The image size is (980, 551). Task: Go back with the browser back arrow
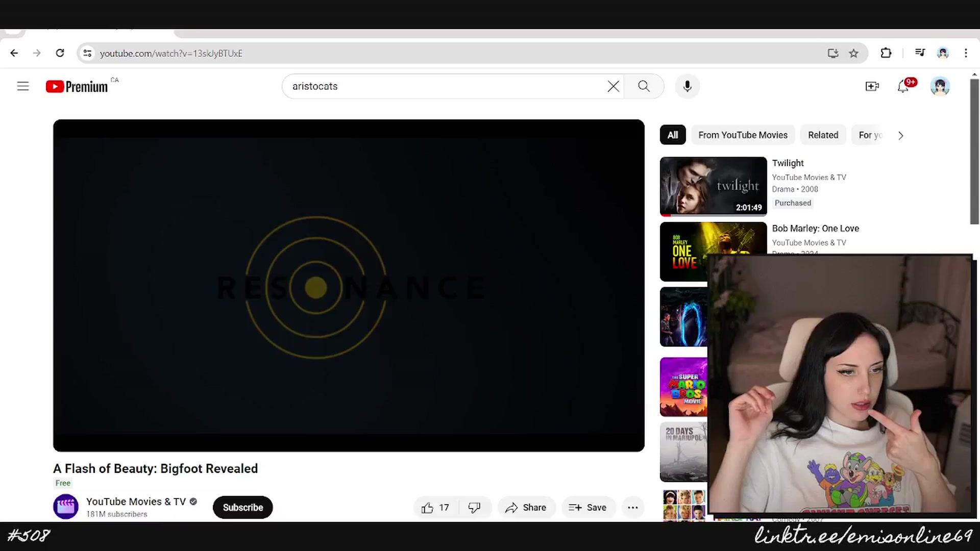[x=14, y=53]
